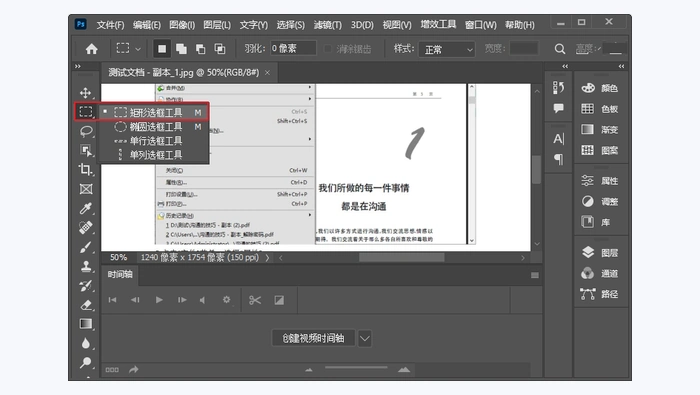The height and width of the screenshot is (395, 700).
Task: Click the timeline zoom slider
Action: [x=356, y=368]
